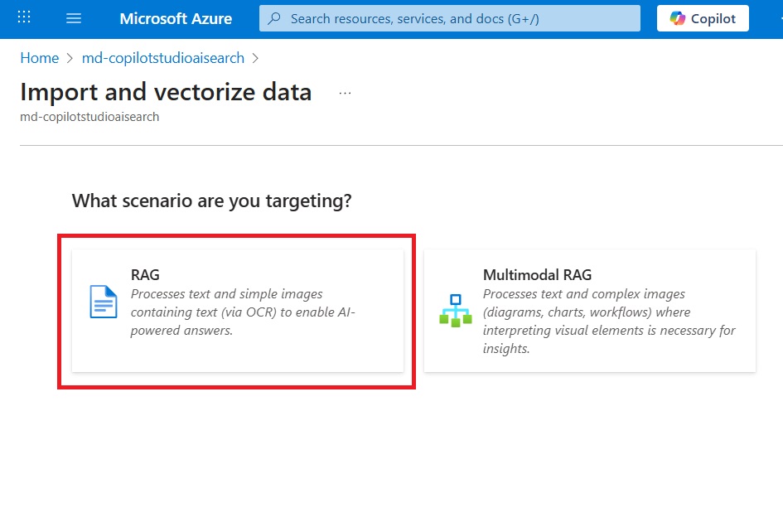Open the Copilot button
The height and width of the screenshot is (532, 783).
(703, 18)
